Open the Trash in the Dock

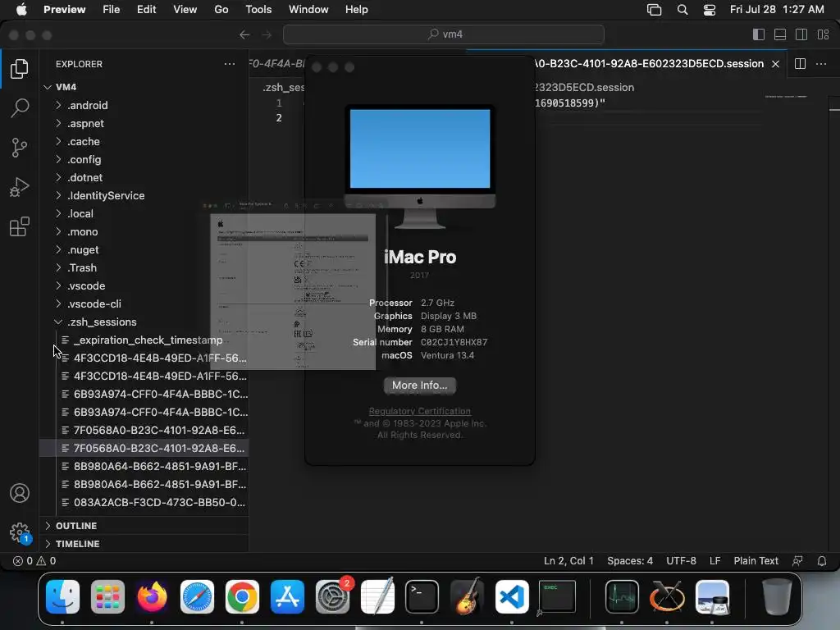pyautogui.click(x=777, y=596)
